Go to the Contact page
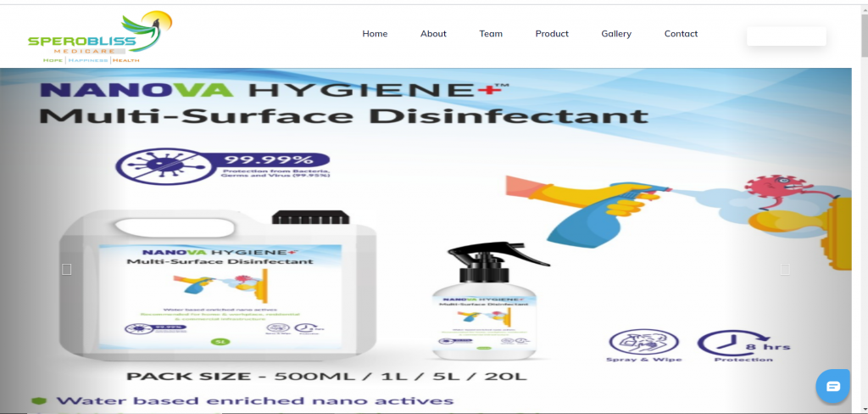Screen dimensions: 868x414 [x=681, y=34]
